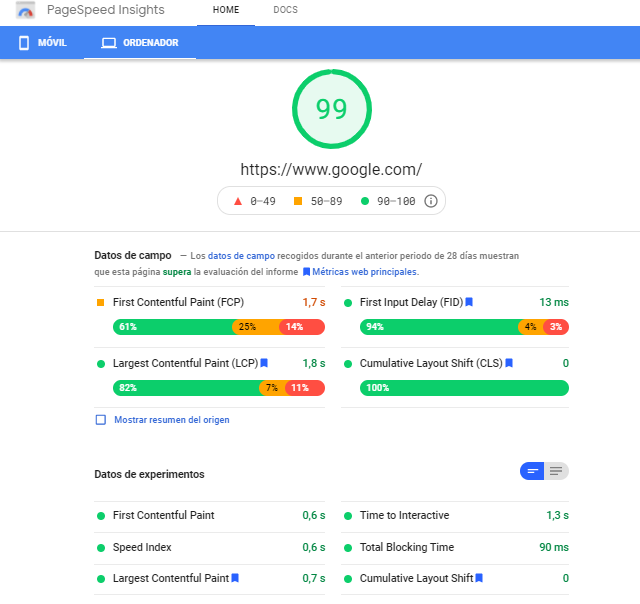Click the 11% red segment of LCP bar
Screen dimensions: 640x604
[305, 388]
